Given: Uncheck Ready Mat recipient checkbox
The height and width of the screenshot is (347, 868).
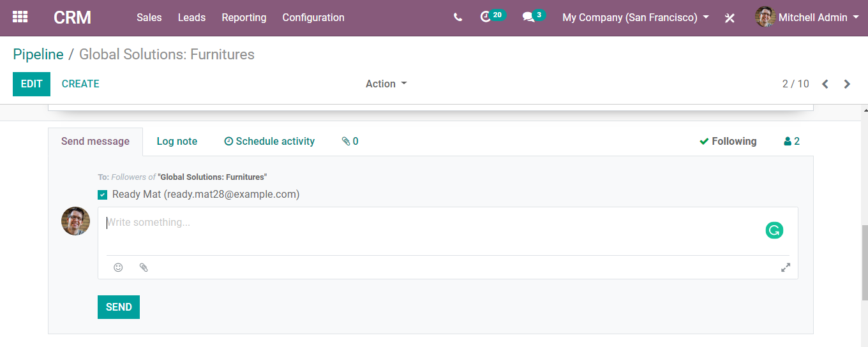Looking at the screenshot, I should point(102,195).
